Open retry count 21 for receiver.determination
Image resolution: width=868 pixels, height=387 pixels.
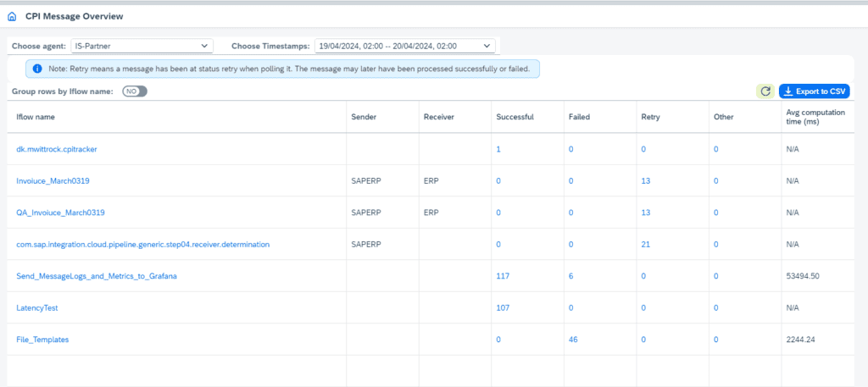click(645, 245)
